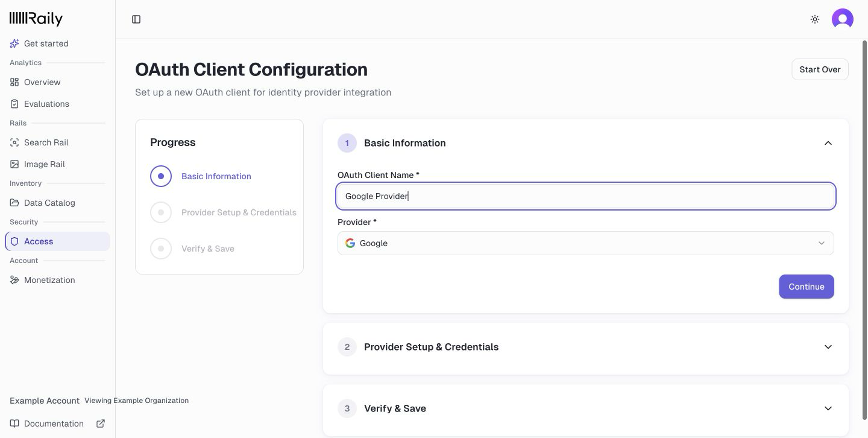Click step number 3 badge
Image resolution: width=868 pixels, height=438 pixels.
click(x=347, y=408)
